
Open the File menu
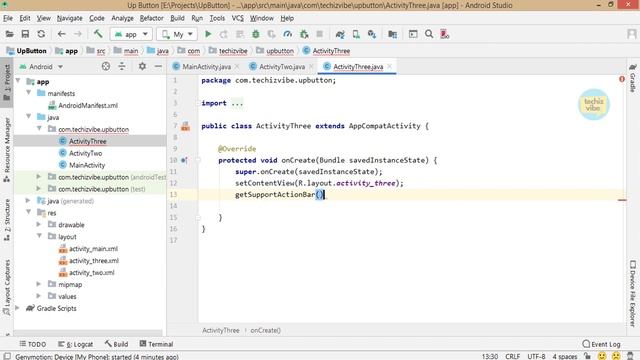[8, 18]
